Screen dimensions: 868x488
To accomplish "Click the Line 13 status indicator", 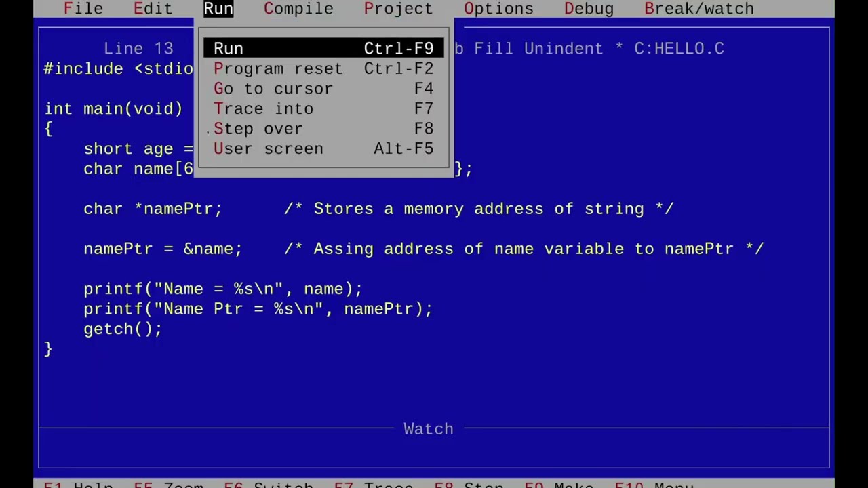I will pos(138,49).
